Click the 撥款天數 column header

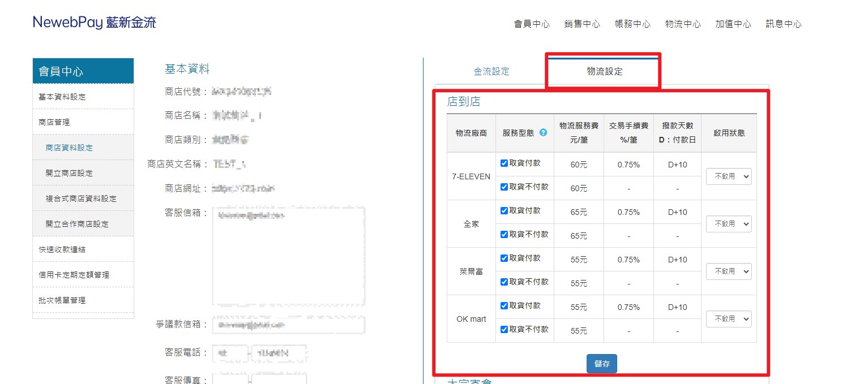click(677, 133)
